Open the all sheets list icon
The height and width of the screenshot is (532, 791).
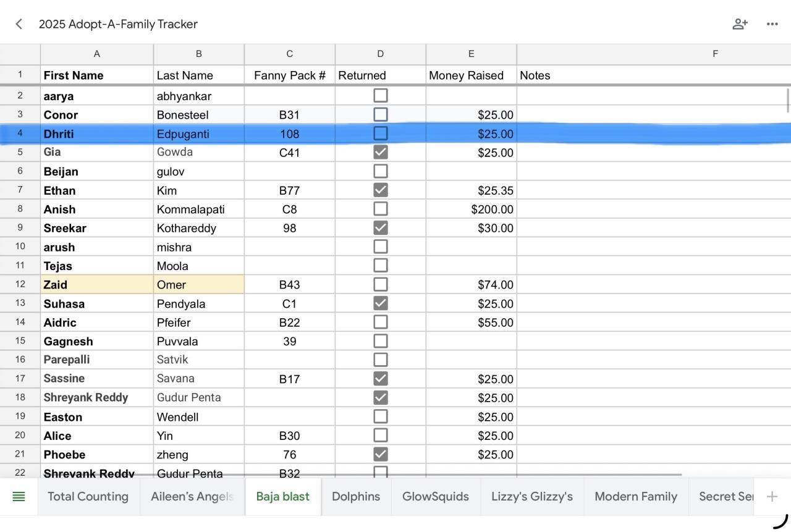(x=19, y=496)
